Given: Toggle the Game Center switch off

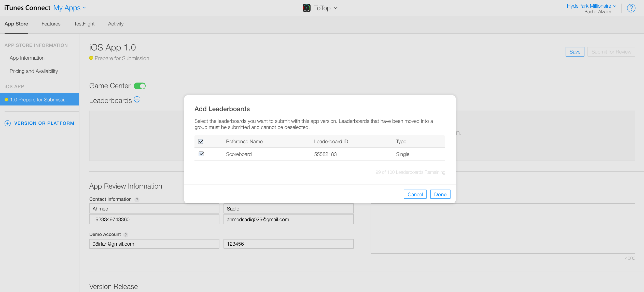Looking at the screenshot, I should pos(140,86).
